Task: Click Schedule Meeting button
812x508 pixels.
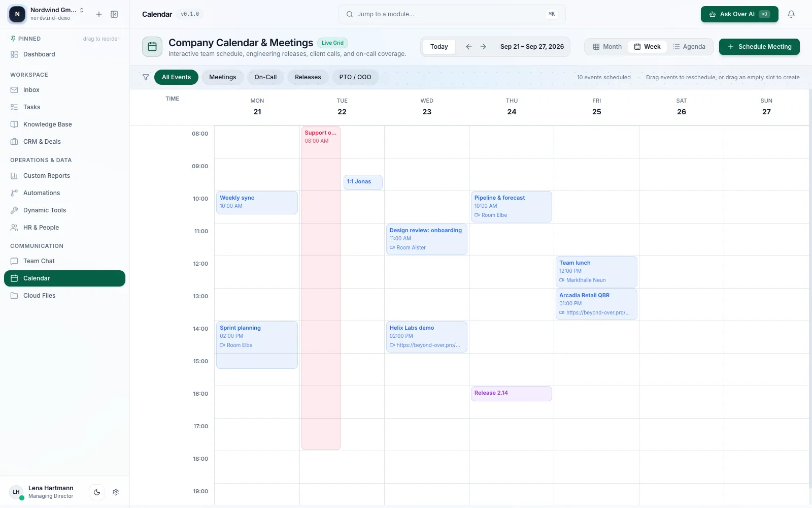Action: (x=759, y=47)
